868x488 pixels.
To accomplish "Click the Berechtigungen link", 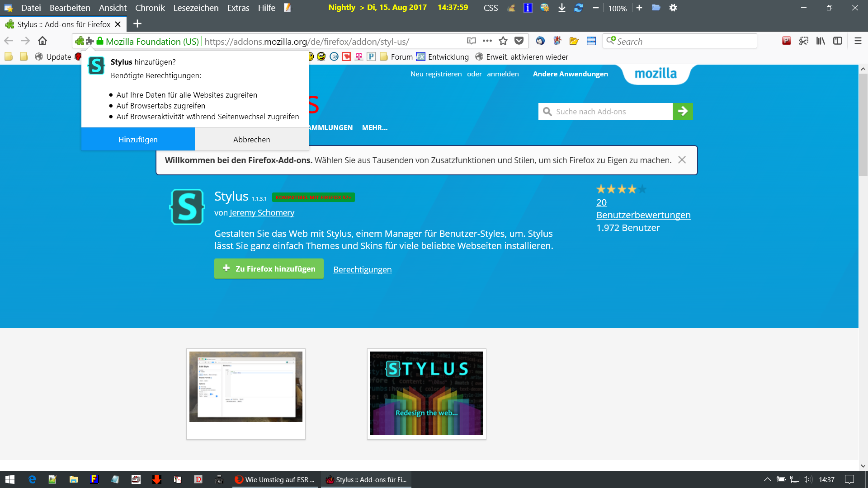I will click(362, 270).
